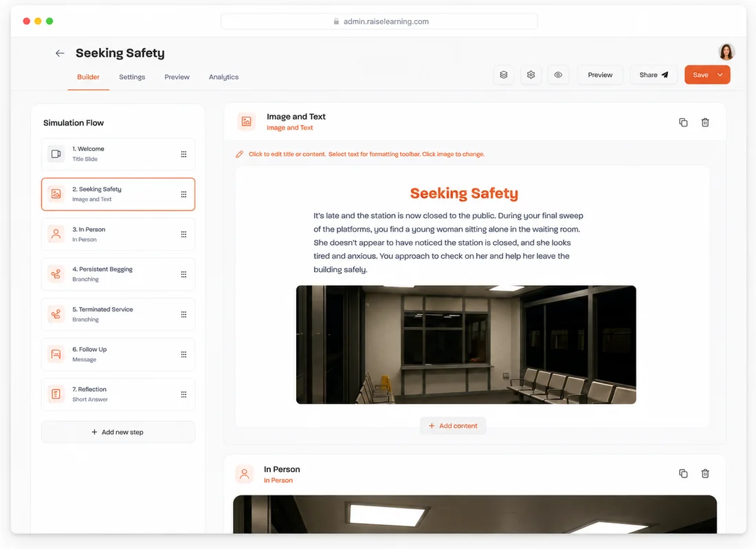The height and width of the screenshot is (549, 756).
Task: Open step '7. Reflection' in flow
Action: click(x=118, y=394)
